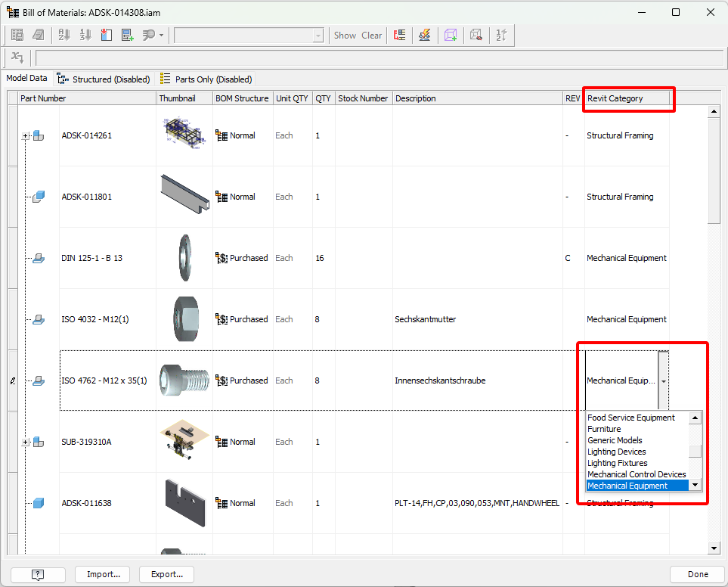728x587 pixels.
Task: Click the BOM table scroll-down arrow
Action: [714, 548]
